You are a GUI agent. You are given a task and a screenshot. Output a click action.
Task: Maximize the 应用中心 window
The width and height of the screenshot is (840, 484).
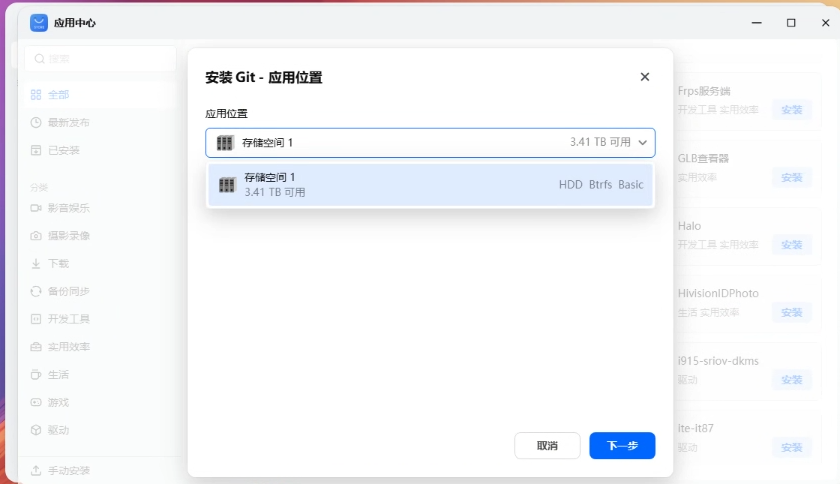point(791,23)
